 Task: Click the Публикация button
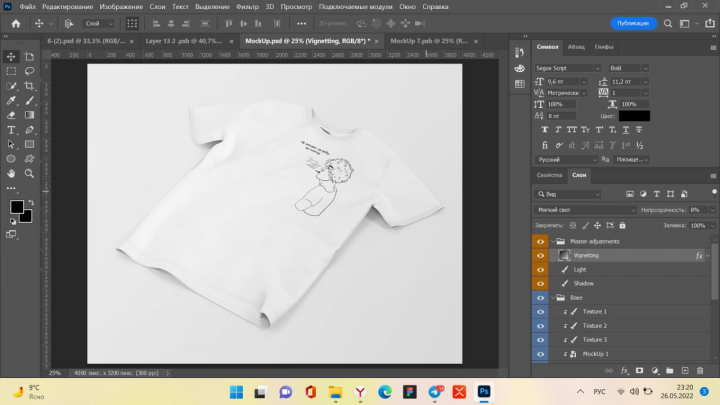point(633,23)
